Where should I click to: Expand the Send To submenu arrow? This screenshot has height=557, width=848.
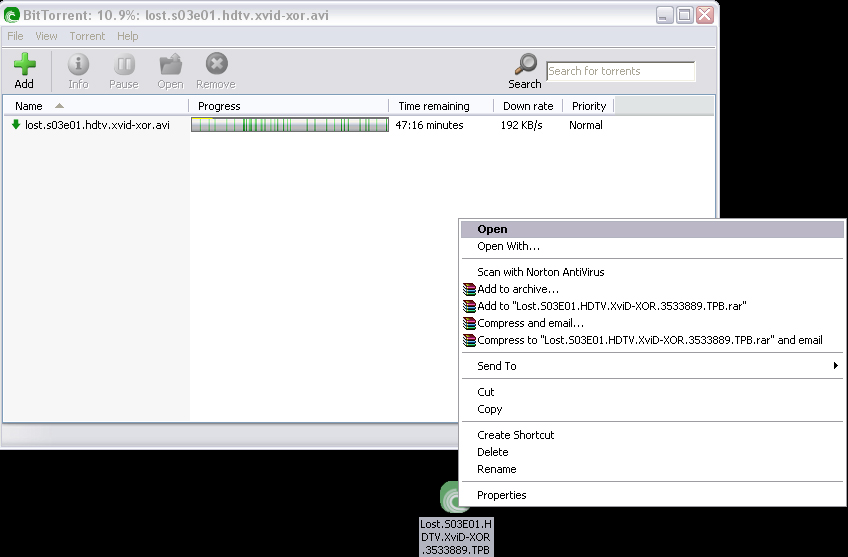pyautogui.click(x=836, y=366)
